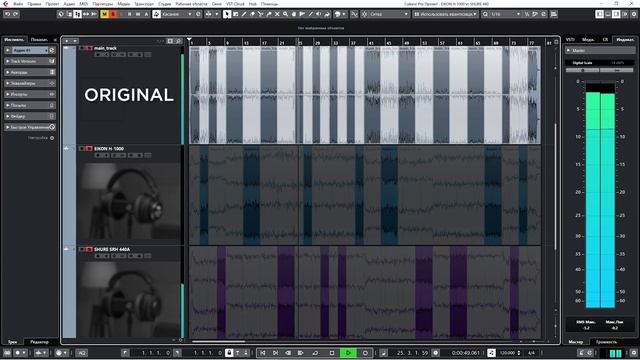The image size is (640, 360).
Task: Click ruler marker at bar 25
Action: (300, 42)
